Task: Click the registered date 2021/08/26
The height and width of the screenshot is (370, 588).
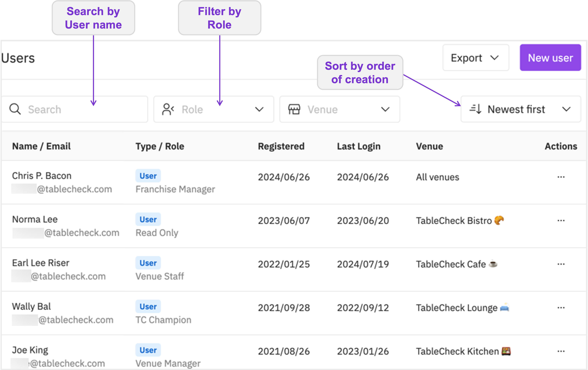Action: (284, 351)
